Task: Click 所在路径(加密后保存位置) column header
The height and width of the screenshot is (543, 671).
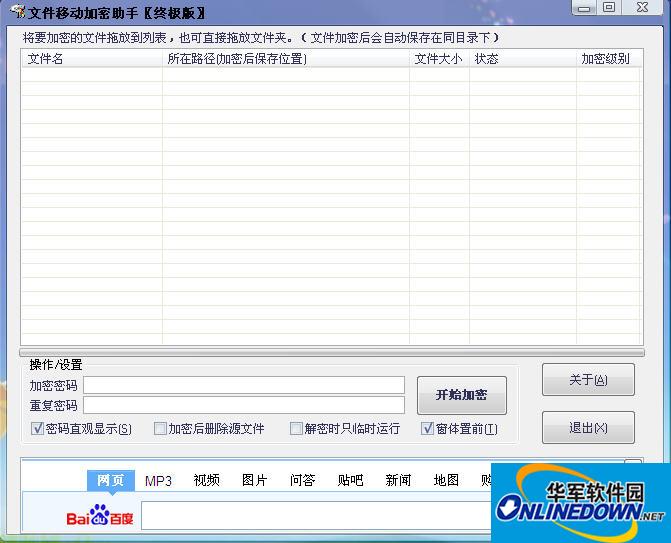Action: coord(286,59)
